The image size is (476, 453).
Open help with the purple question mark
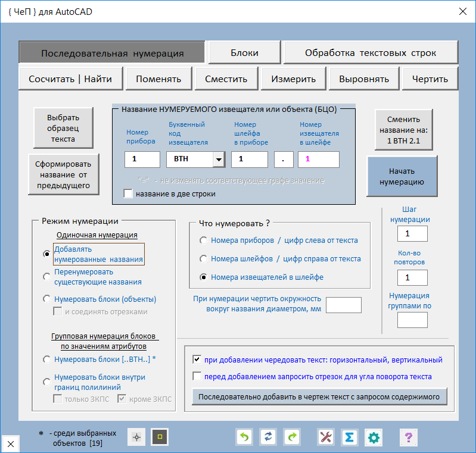coord(408,438)
